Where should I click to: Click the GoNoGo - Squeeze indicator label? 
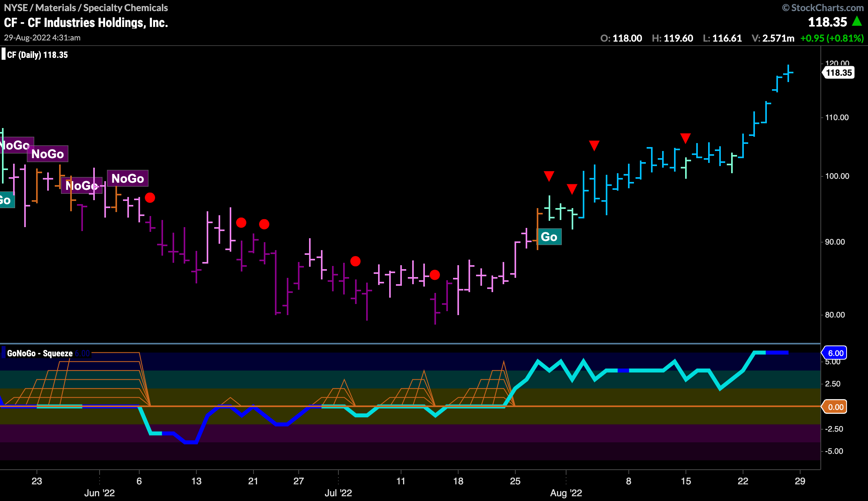coord(40,353)
